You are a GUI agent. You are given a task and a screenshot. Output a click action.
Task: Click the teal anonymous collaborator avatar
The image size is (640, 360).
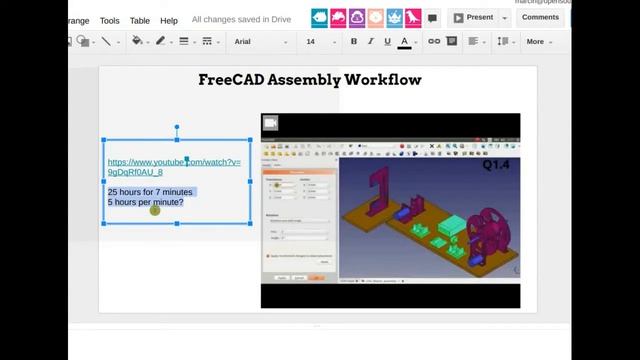click(x=319, y=18)
